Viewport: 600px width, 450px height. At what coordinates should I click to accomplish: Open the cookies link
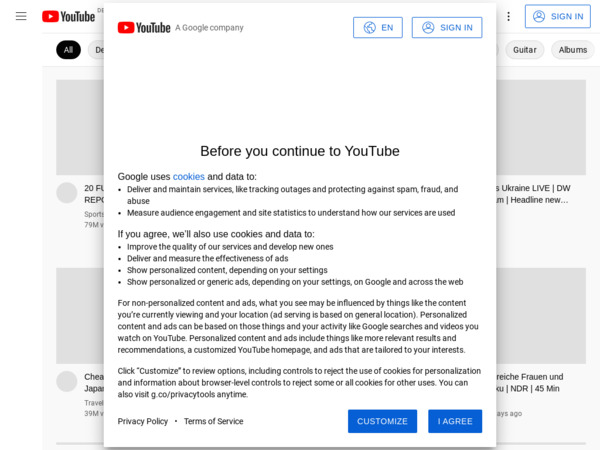pyautogui.click(x=189, y=176)
